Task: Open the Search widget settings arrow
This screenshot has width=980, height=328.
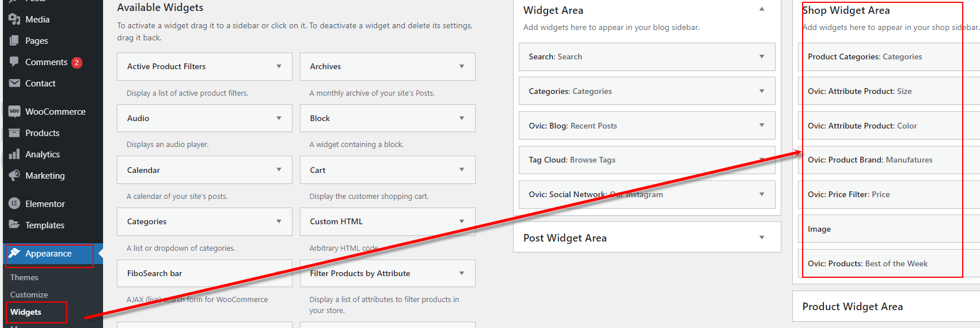Action: click(x=762, y=56)
